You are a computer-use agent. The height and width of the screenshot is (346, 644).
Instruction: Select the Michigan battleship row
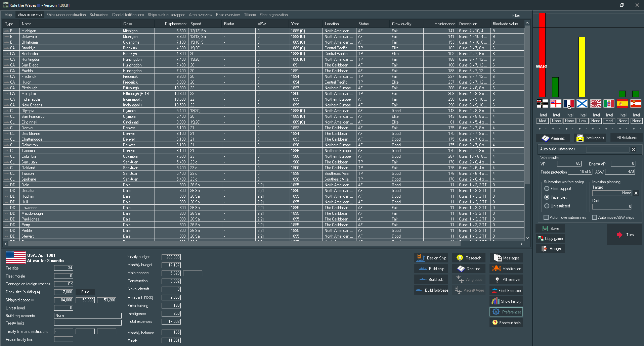pos(263,31)
